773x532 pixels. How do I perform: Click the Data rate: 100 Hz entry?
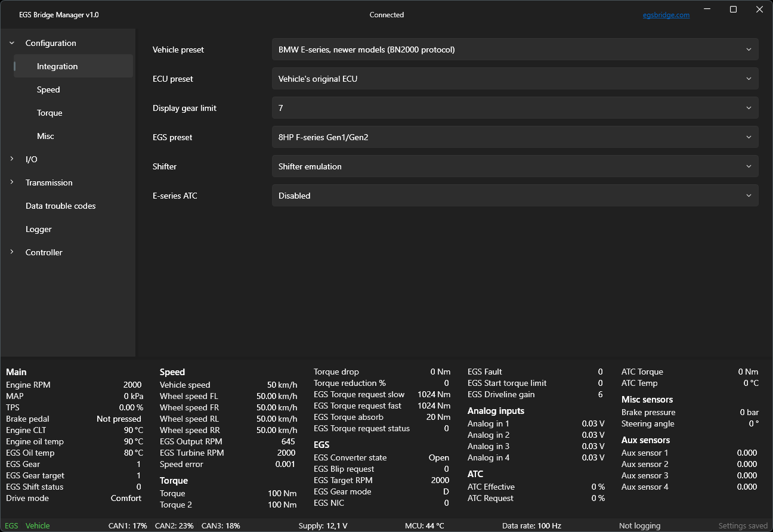(x=531, y=525)
